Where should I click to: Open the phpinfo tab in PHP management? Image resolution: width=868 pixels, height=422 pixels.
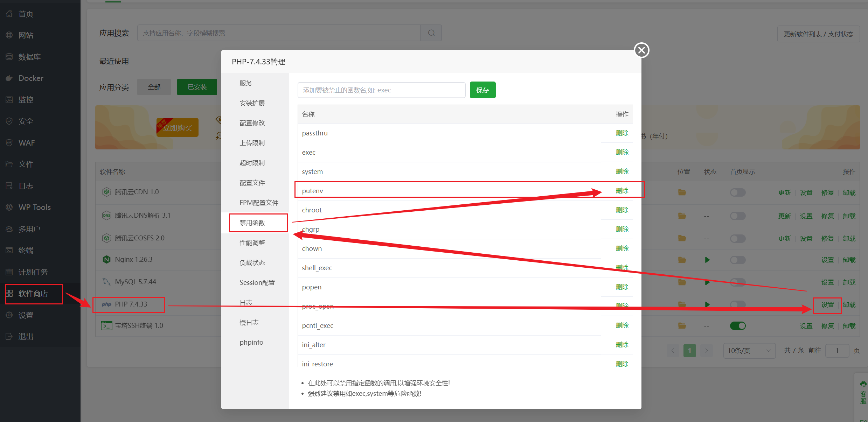pos(251,342)
